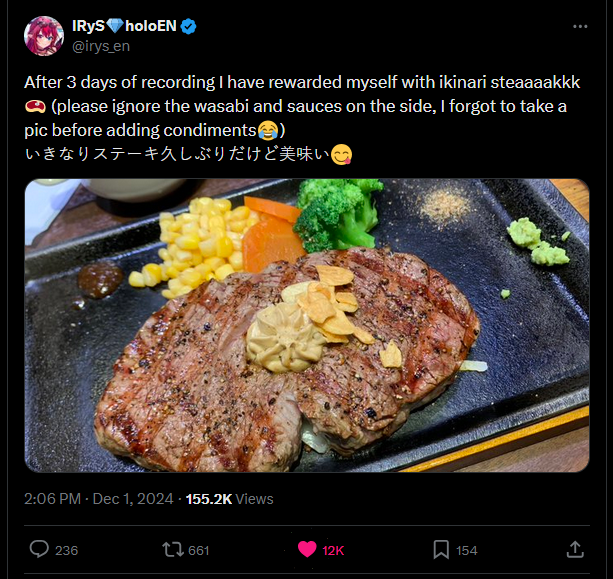Click the 661 reposts count
This screenshot has width=613, height=579.
coord(198,550)
